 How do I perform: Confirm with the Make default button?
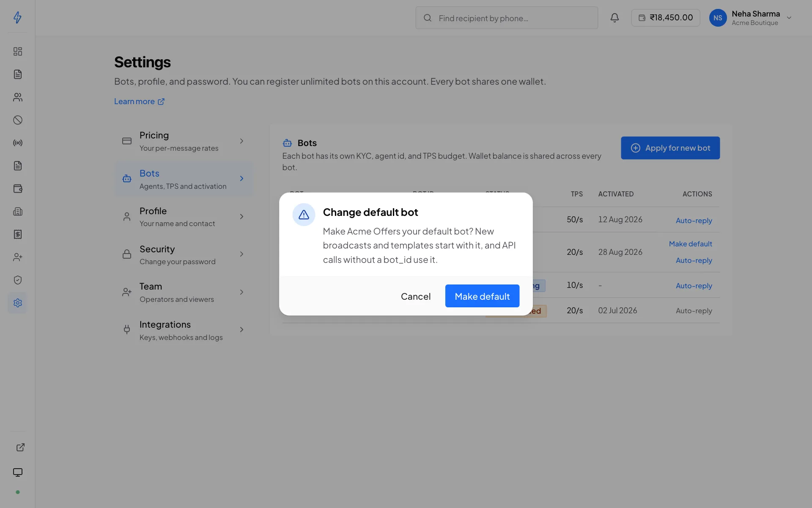click(482, 296)
